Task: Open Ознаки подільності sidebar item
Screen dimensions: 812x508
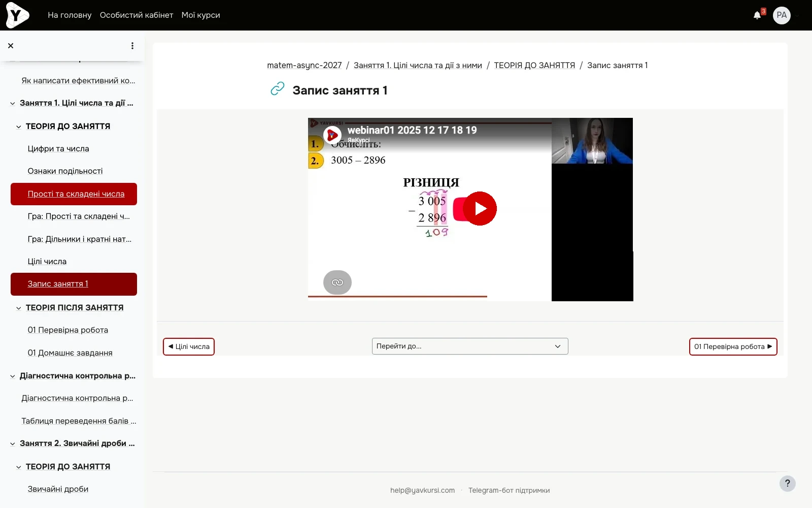Action: coord(65,171)
